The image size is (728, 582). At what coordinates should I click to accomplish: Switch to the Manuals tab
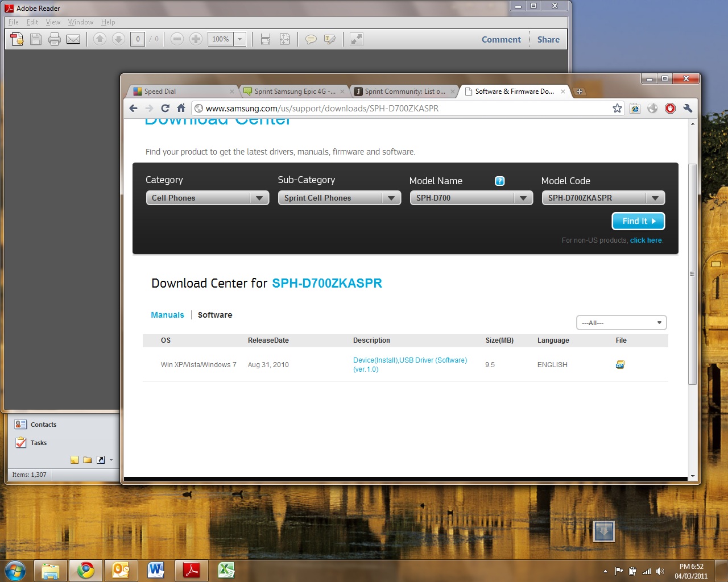point(167,315)
